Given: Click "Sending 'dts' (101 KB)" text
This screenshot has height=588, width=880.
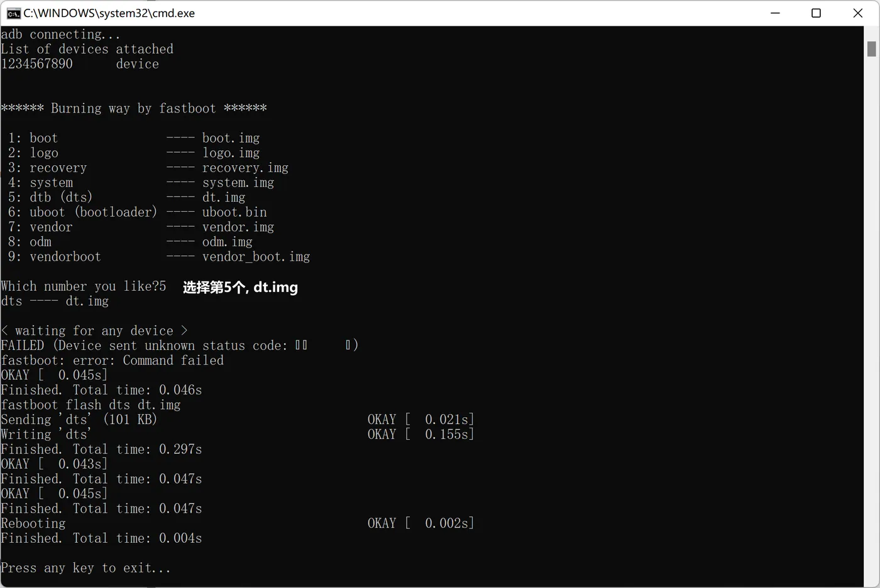Looking at the screenshot, I should [79, 420].
